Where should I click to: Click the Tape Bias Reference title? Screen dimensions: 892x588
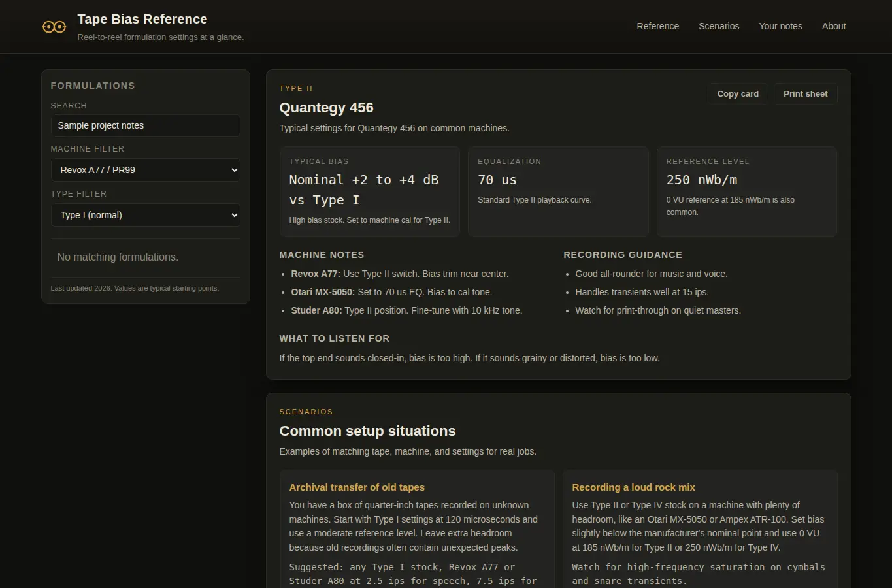[x=142, y=19]
